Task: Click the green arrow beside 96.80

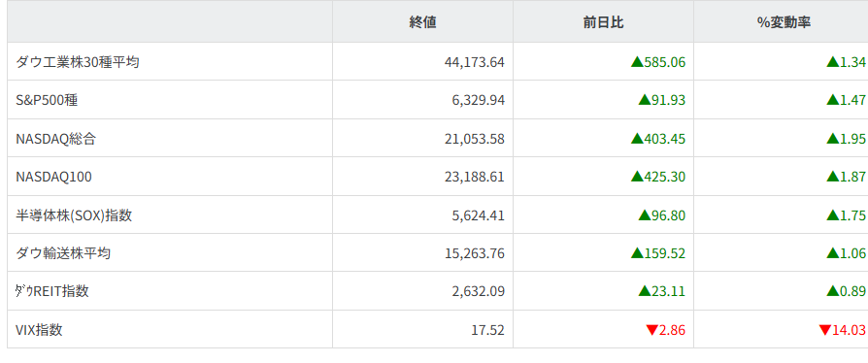Action: point(645,214)
